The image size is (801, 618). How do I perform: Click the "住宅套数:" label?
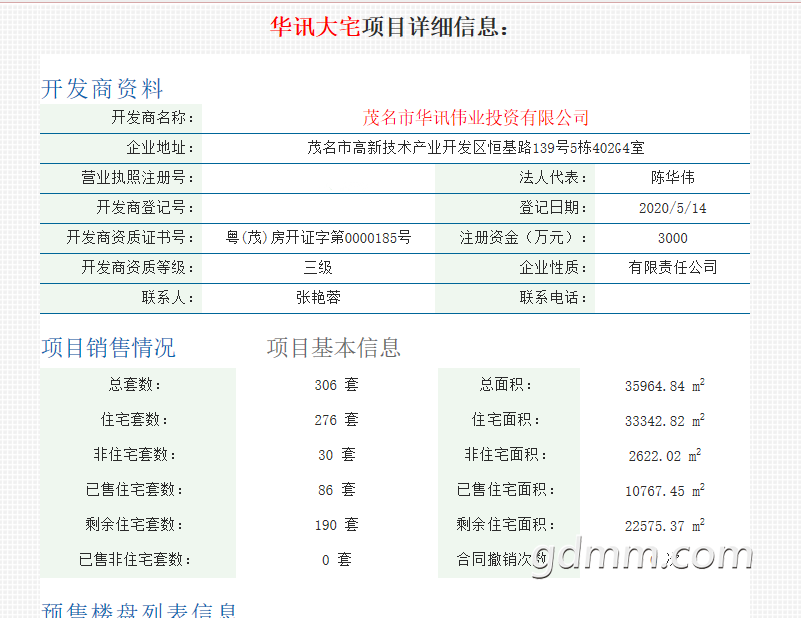coord(135,420)
